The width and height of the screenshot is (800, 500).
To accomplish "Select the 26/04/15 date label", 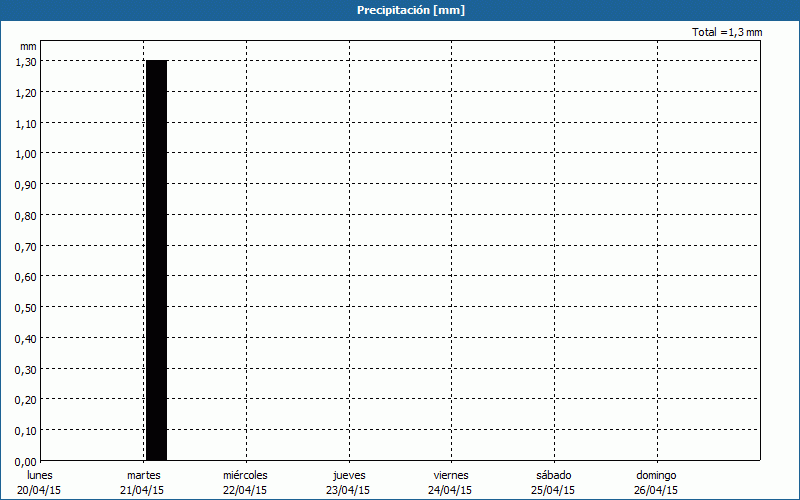I will 656,490.
